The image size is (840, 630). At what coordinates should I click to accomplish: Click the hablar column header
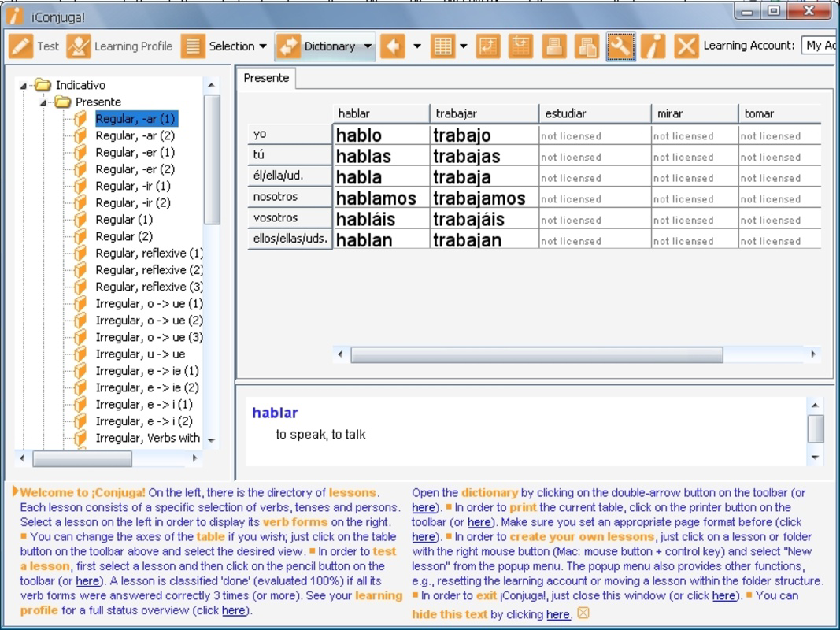[381, 113]
